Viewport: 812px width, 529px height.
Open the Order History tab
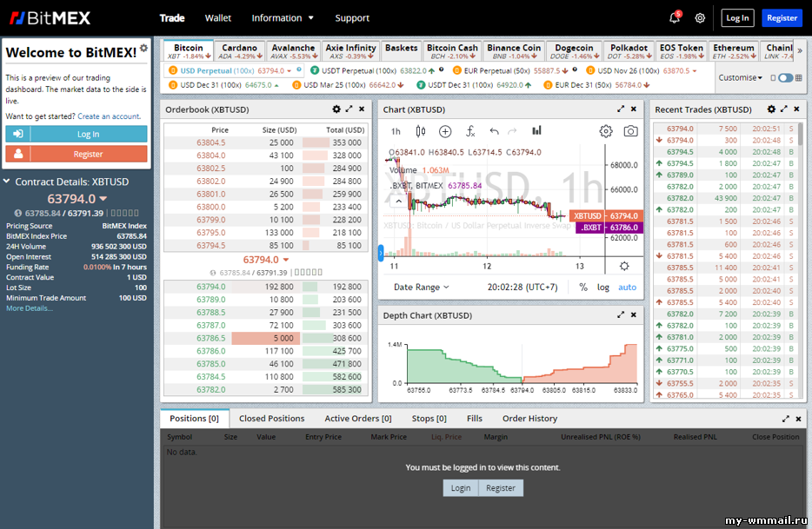[529, 419]
